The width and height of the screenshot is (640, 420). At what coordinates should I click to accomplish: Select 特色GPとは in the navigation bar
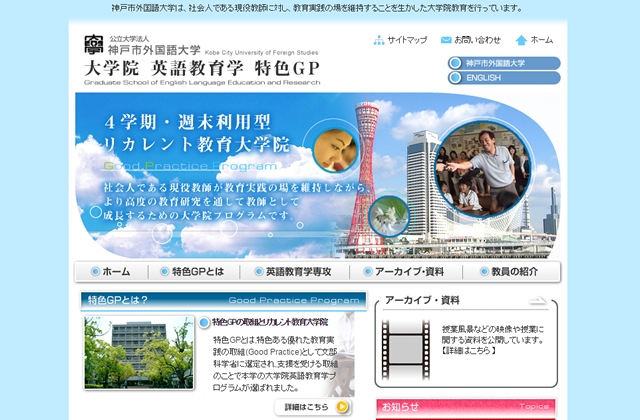pos(193,272)
